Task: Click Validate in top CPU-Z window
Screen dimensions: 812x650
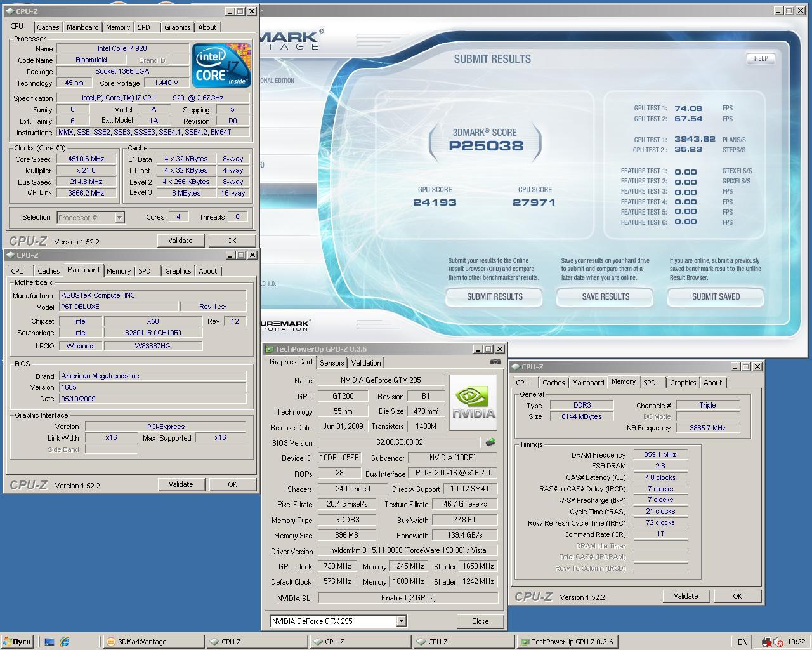Action: point(180,241)
